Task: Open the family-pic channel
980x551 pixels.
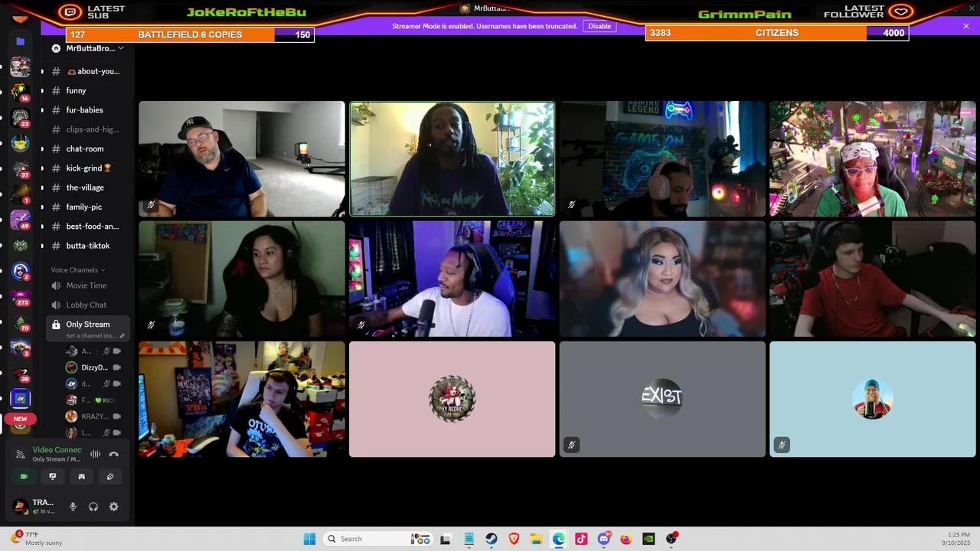Action: pos(87,207)
